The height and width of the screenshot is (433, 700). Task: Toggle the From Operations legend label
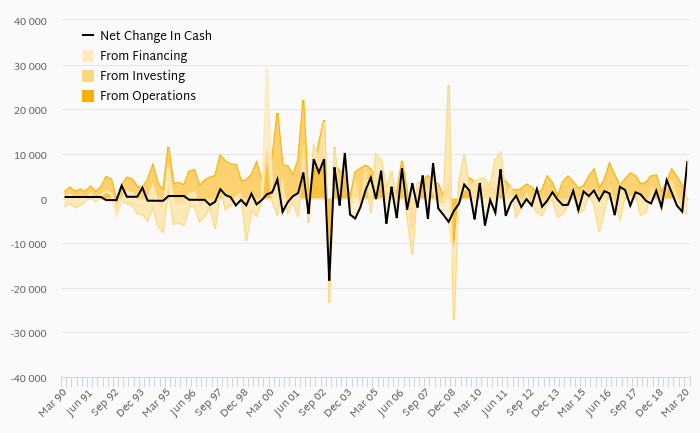[x=148, y=96]
